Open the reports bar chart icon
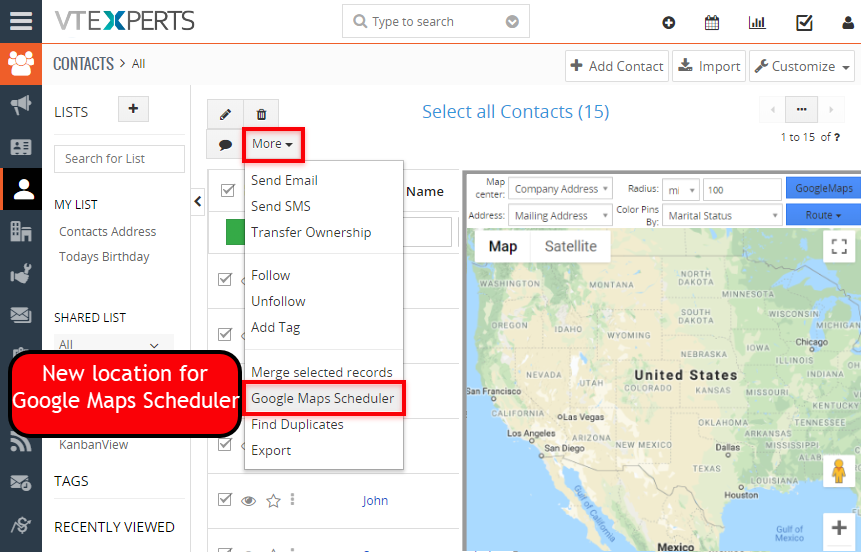Viewport: 861px width, 552px height. (x=757, y=23)
